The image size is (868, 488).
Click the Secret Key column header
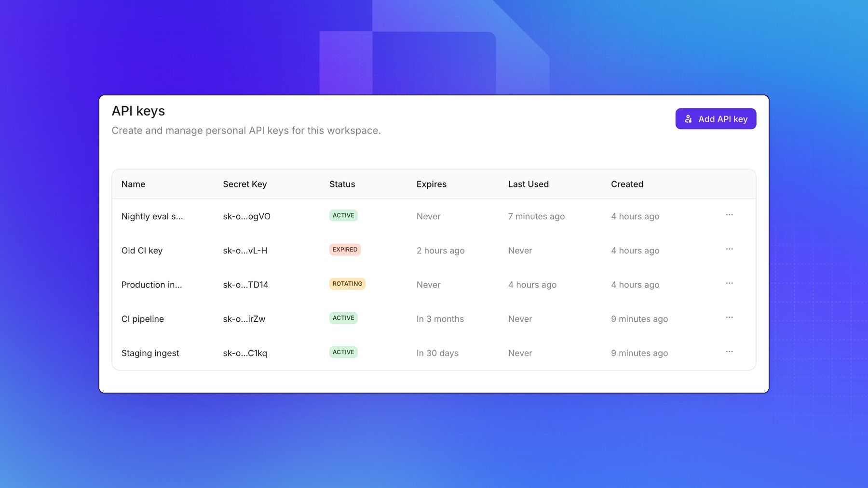(x=244, y=184)
